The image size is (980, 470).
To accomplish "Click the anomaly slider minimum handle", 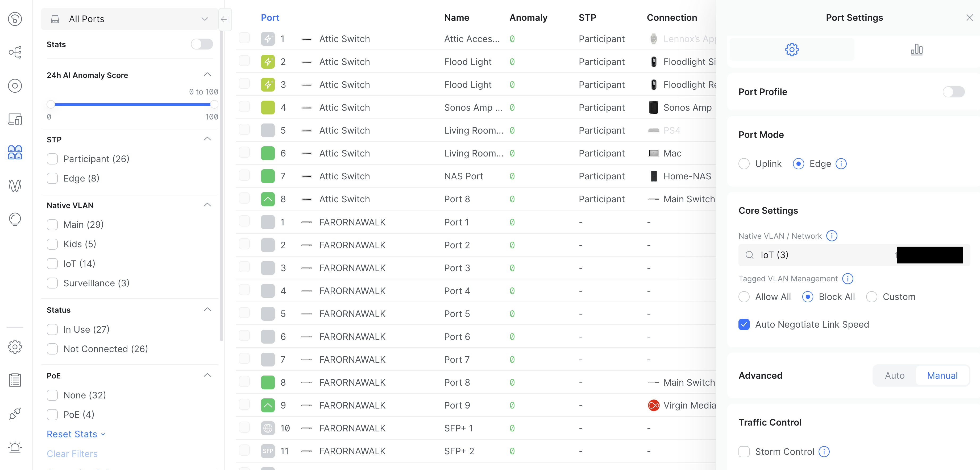I will point(51,104).
